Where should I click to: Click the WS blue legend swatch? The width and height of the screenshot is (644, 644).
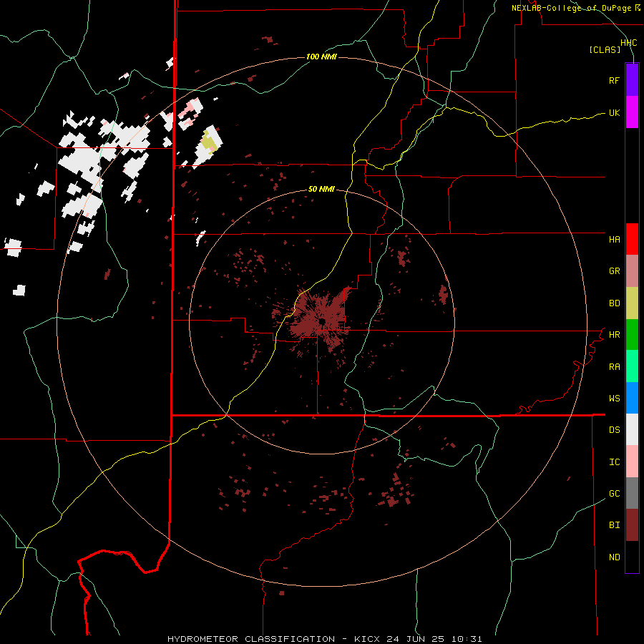coord(632,398)
